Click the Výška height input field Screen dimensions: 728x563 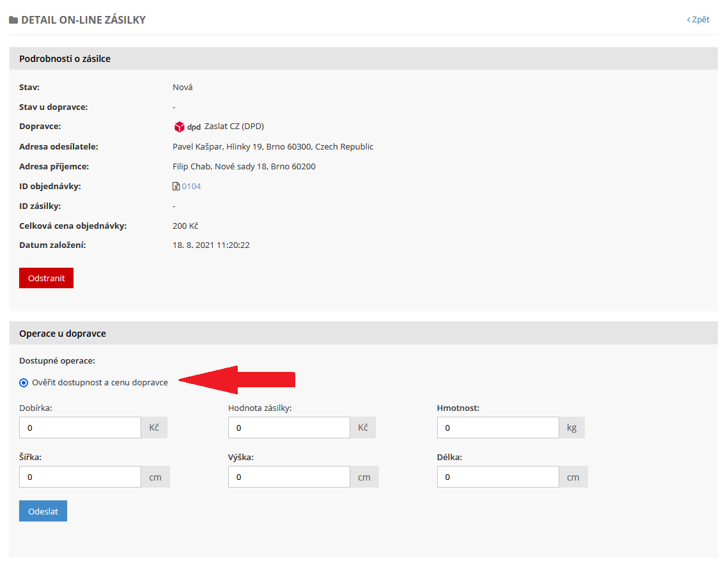pyautogui.click(x=289, y=477)
